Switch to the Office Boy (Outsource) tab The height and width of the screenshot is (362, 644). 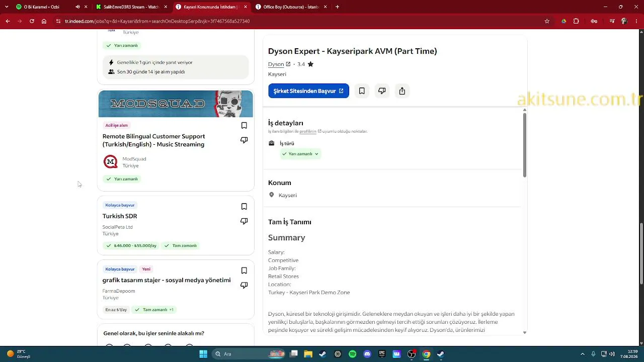[x=291, y=7]
